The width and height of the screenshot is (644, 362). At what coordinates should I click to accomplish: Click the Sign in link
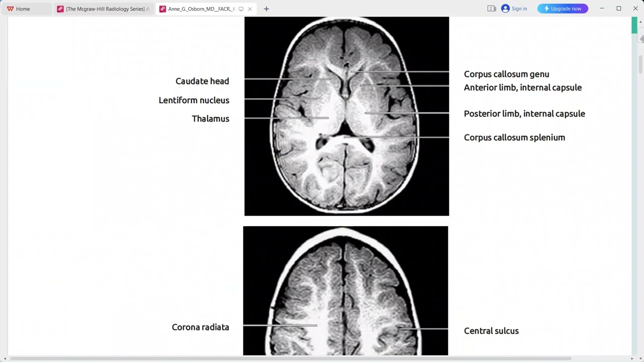pos(519,9)
